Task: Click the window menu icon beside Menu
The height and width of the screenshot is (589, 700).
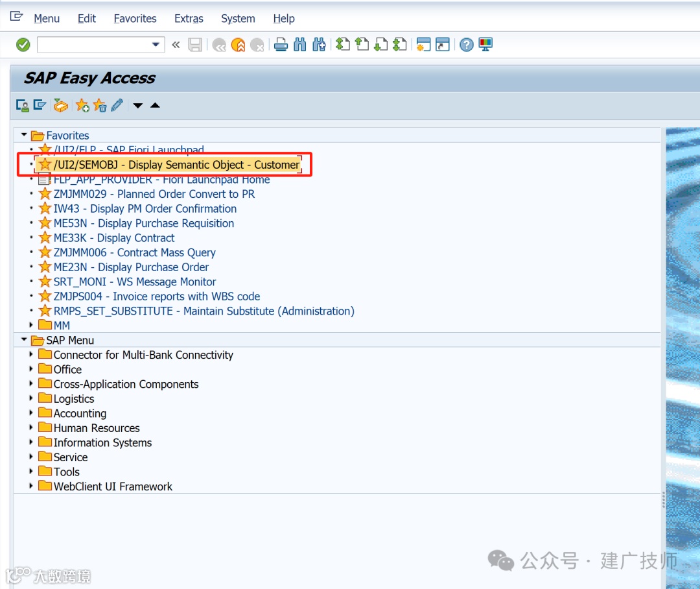Action: tap(16, 17)
